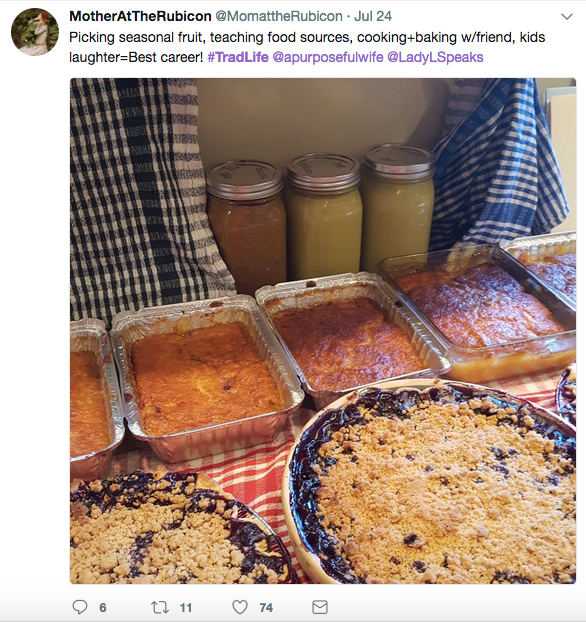Open the @LadyLSpeaks mention
This screenshot has height=622, width=586.
pyautogui.click(x=435, y=57)
